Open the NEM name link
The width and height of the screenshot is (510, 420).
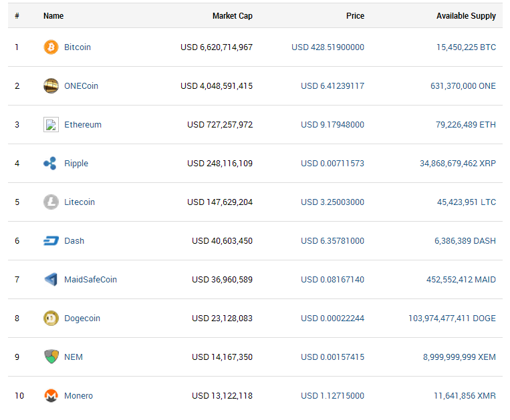[73, 357]
